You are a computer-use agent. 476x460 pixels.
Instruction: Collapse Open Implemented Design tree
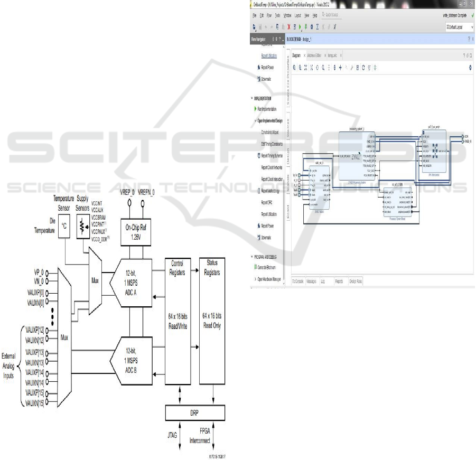pyautogui.click(x=256, y=120)
